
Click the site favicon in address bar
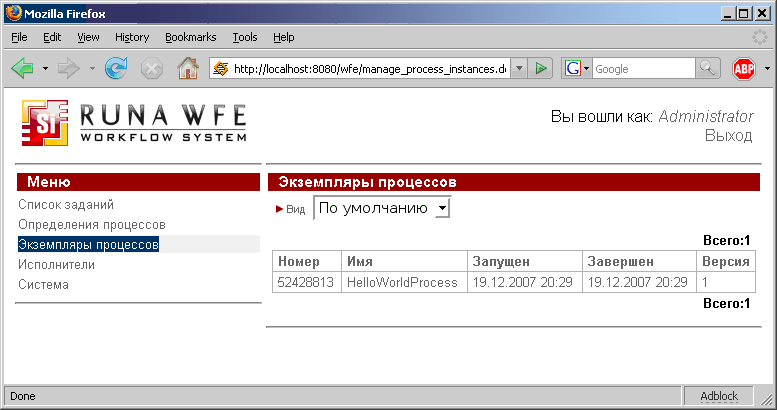(x=221, y=68)
